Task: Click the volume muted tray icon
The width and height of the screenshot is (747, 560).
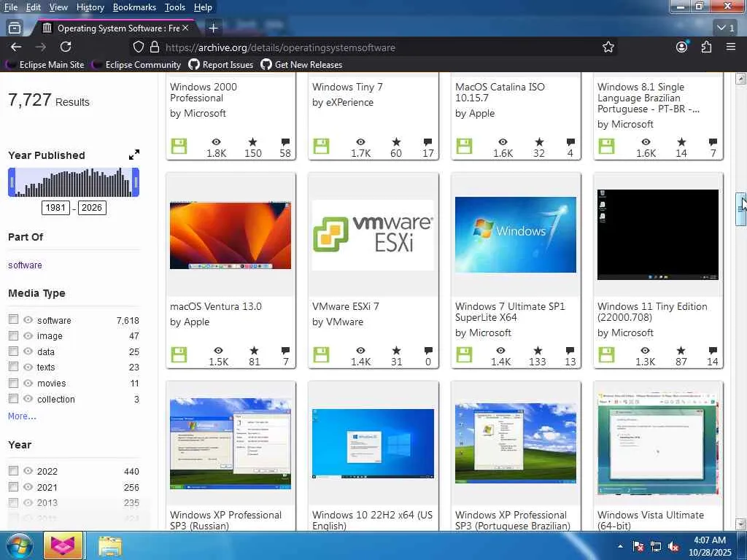Action: [x=673, y=547]
